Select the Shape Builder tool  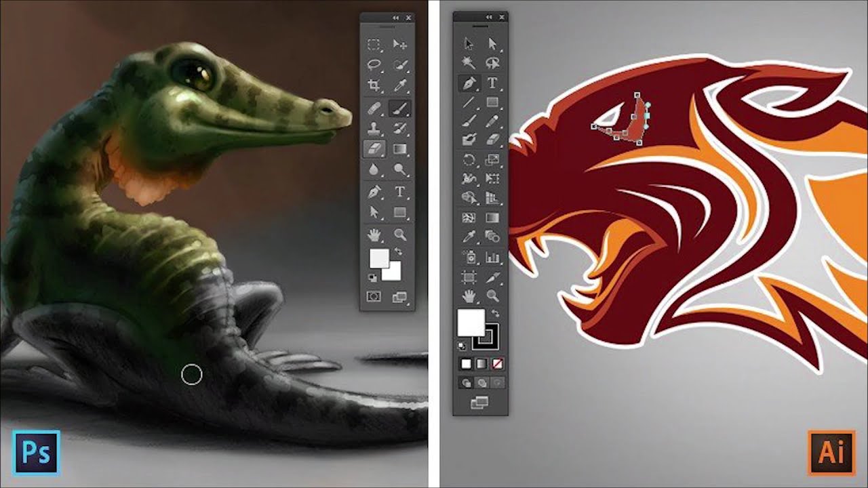click(468, 197)
